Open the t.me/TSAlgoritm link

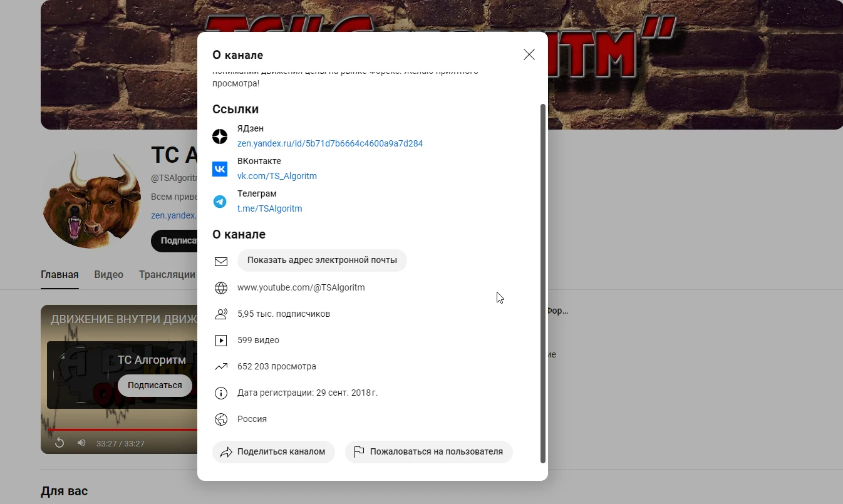[x=269, y=208]
